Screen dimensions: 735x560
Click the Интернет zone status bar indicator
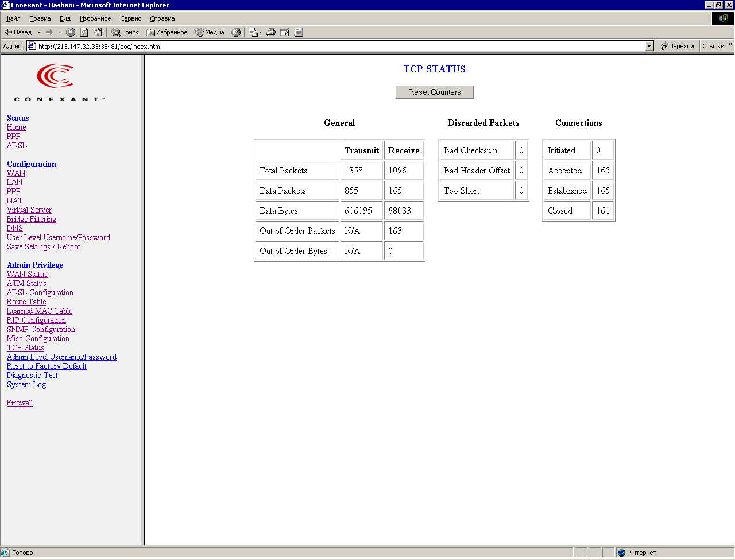673,553
